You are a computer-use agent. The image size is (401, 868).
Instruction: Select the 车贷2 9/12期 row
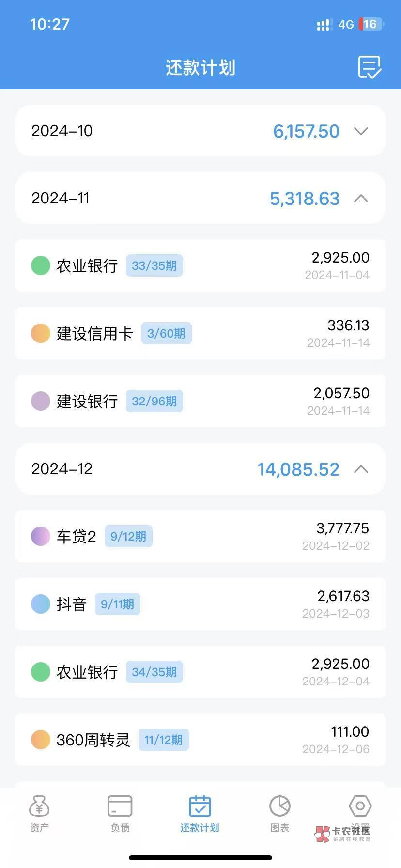coord(200,536)
